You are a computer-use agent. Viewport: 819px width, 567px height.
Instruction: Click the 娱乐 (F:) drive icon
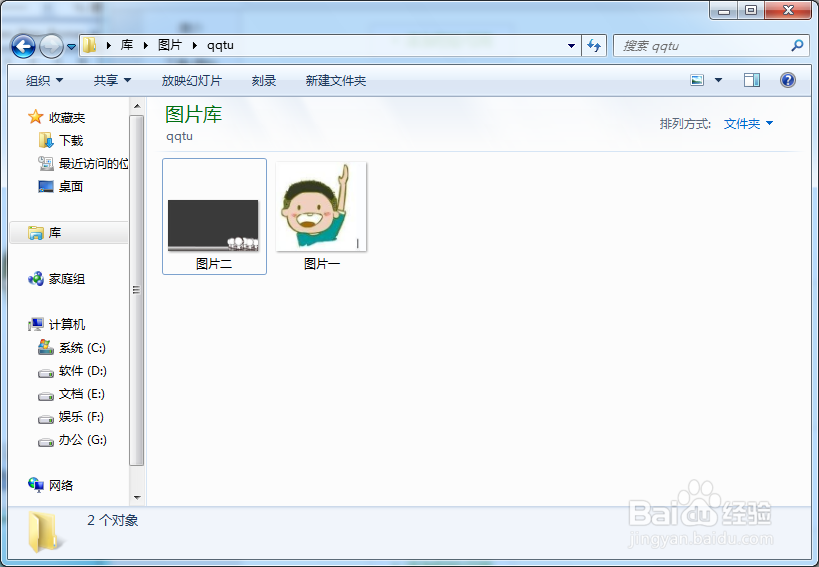pyautogui.click(x=46, y=419)
